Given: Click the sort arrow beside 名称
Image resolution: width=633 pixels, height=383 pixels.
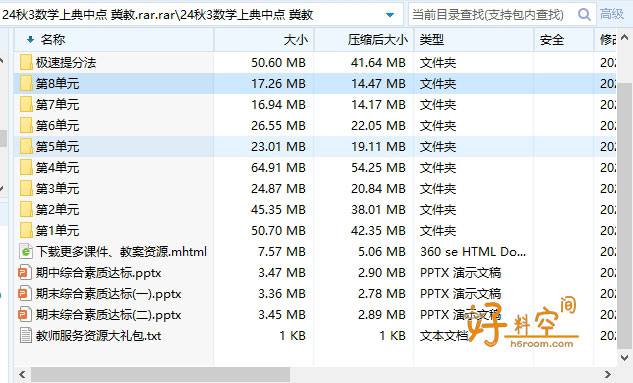Looking at the screenshot, I should [x=30, y=40].
